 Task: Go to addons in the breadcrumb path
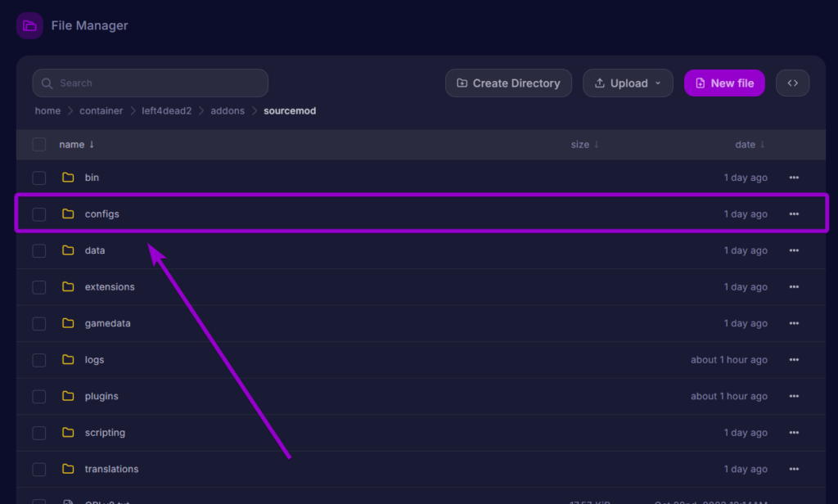point(228,110)
